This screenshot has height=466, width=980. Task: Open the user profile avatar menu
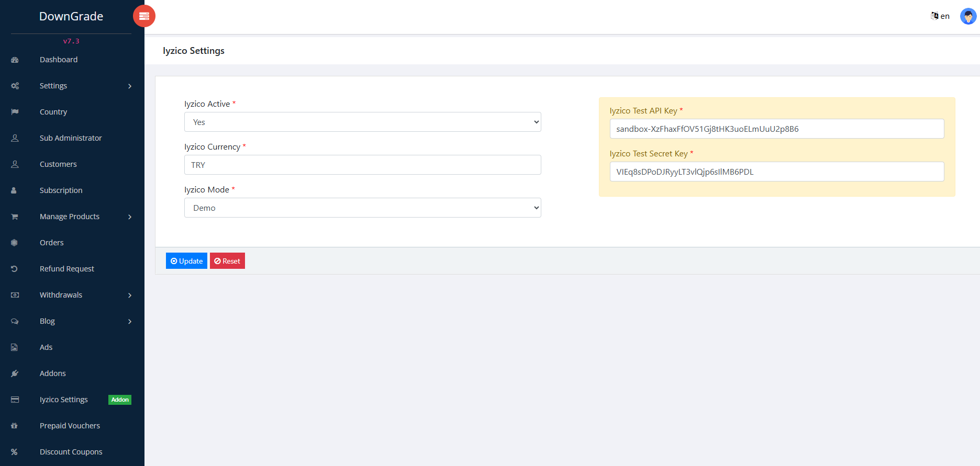(968, 16)
